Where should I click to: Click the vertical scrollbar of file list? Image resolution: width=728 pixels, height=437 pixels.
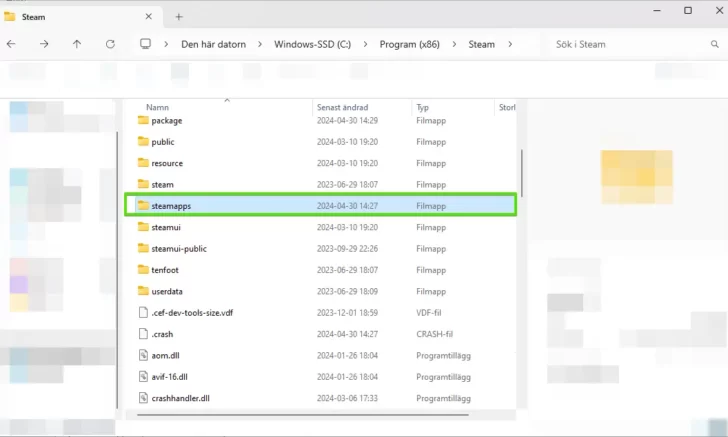pyautogui.click(x=522, y=173)
